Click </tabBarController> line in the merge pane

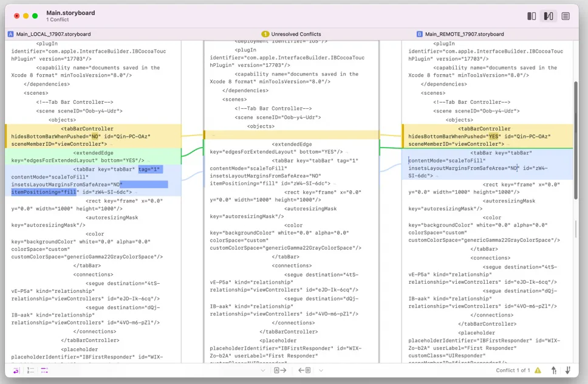[x=289, y=332]
